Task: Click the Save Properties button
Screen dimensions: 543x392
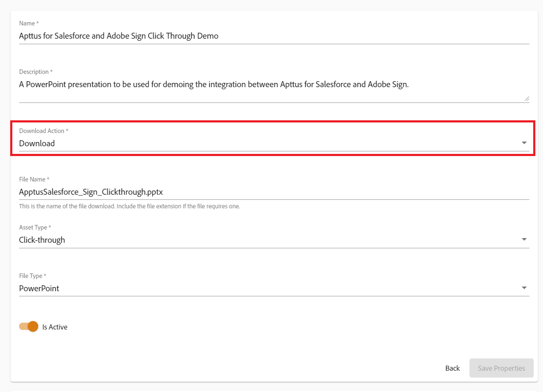Action: point(501,368)
